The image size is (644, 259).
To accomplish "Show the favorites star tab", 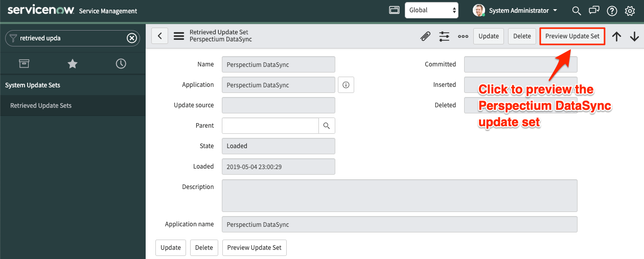I will tap(73, 63).
